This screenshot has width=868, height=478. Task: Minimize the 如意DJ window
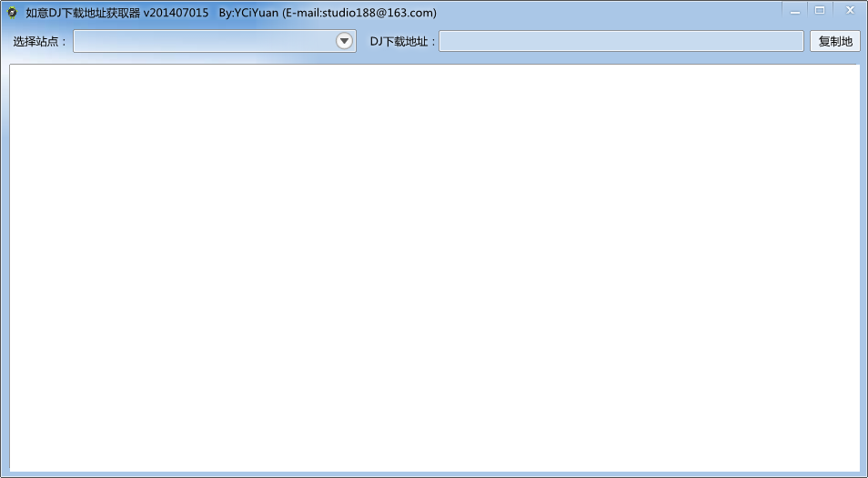pos(795,11)
